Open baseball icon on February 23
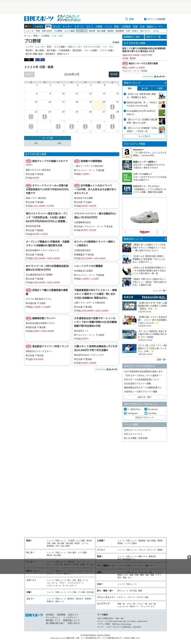Screen dimensions: 191x644 [44, 117]
